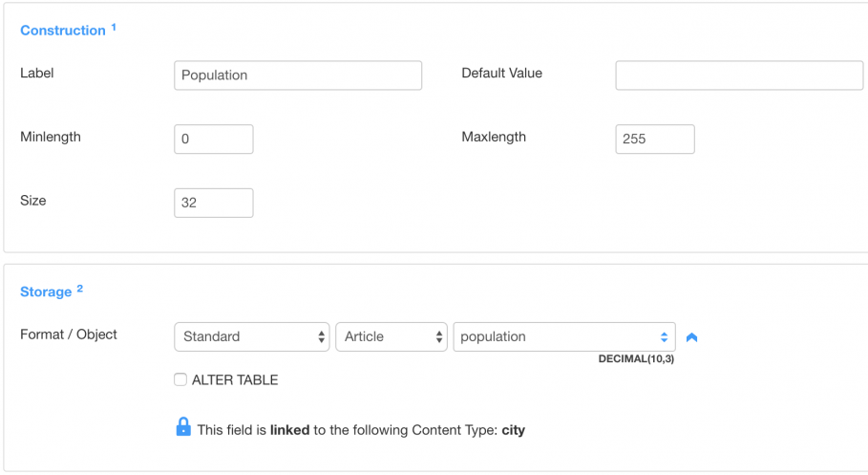Screen dimensions: 868x475
Task: Open the Standard format dropdown
Action: pyautogui.click(x=252, y=337)
